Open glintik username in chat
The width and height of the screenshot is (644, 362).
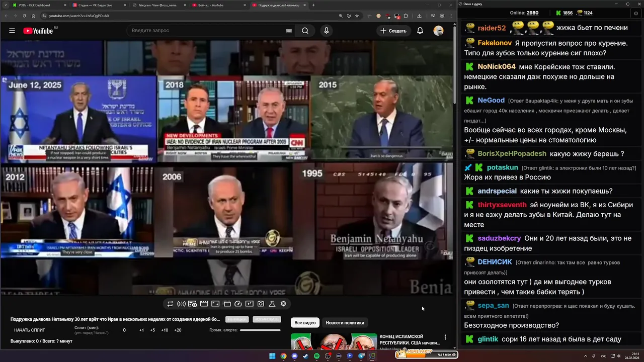pyautogui.click(x=488, y=339)
